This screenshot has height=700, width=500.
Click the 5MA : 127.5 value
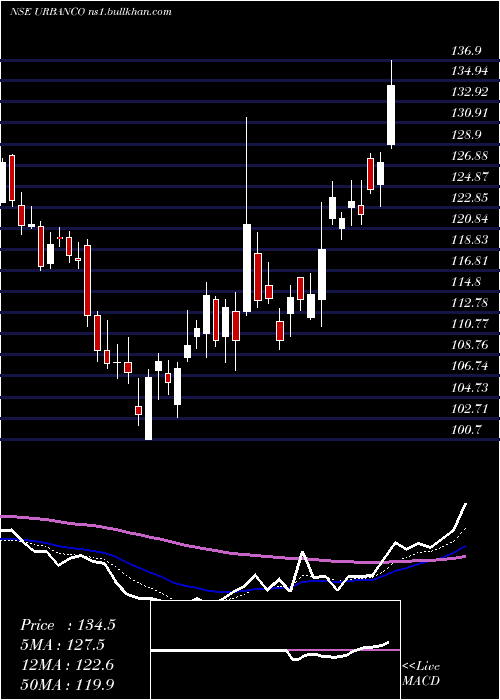tap(63, 645)
